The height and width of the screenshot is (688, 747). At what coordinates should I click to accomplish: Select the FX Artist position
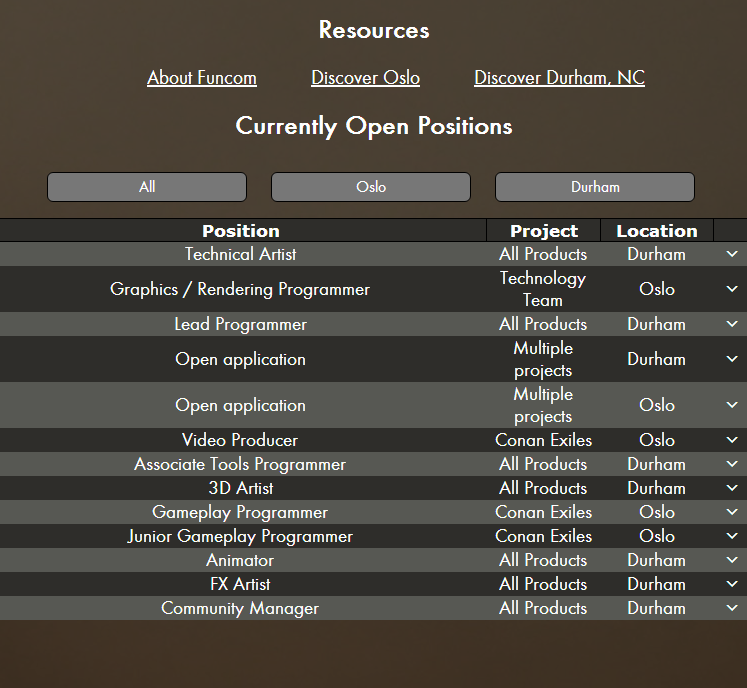tap(240, 584)
